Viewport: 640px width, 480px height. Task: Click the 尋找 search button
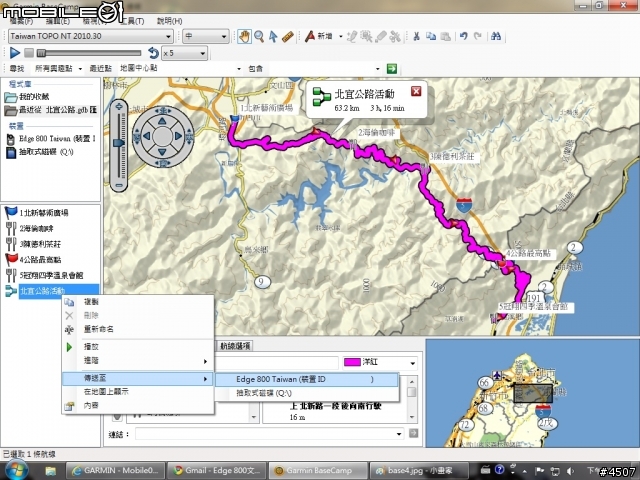tap(17, 69)
